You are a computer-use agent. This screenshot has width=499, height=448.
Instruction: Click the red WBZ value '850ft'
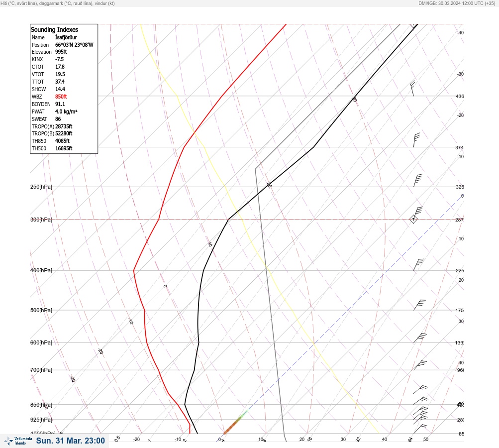[61, 97]
